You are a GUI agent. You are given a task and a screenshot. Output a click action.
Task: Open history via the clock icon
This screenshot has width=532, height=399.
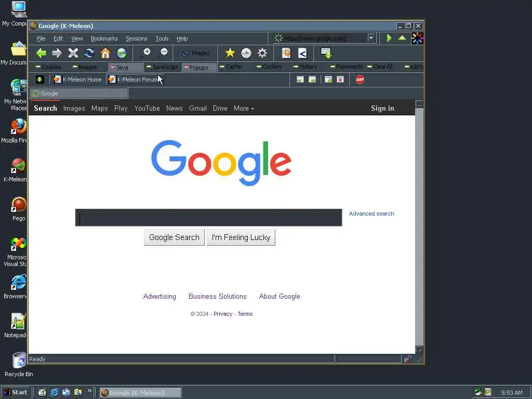coord(246,53)
